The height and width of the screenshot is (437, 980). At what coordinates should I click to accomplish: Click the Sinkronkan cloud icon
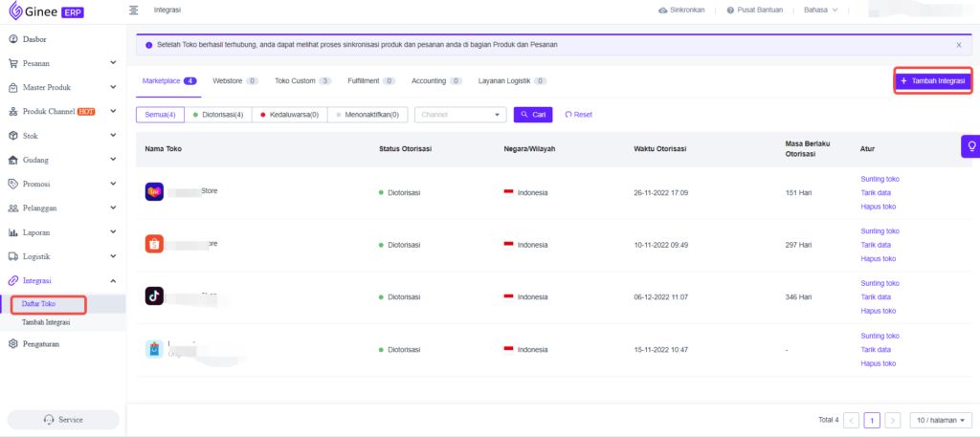point(663,11)
